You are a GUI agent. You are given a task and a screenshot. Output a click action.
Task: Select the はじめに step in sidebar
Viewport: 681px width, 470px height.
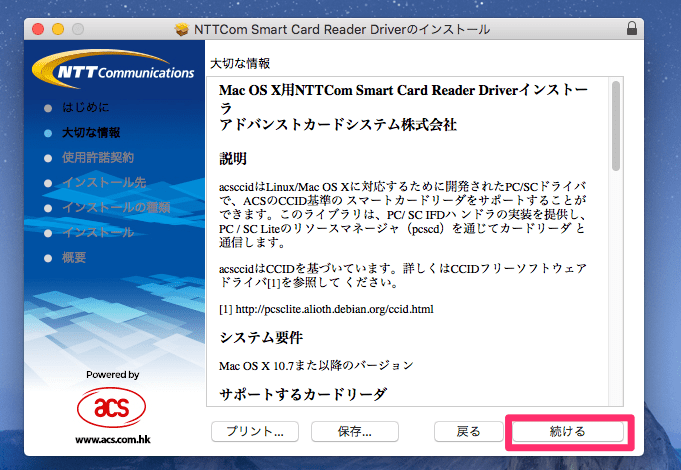86,107
